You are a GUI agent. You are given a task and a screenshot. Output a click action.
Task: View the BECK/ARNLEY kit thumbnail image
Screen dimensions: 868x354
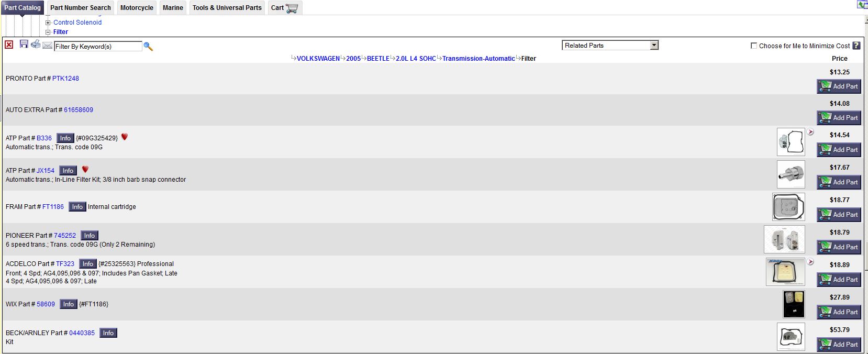791,337
